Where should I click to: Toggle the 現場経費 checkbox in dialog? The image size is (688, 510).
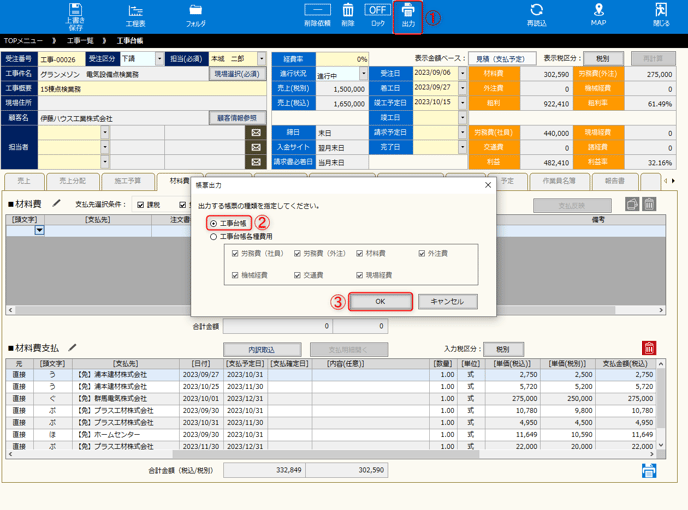[359, 275]
